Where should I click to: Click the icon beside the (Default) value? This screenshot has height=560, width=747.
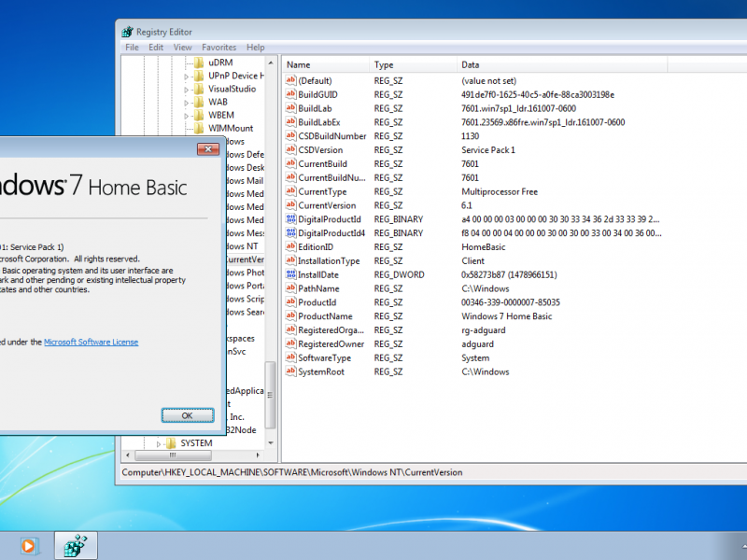pyautogui.click(x=290, y=80)
